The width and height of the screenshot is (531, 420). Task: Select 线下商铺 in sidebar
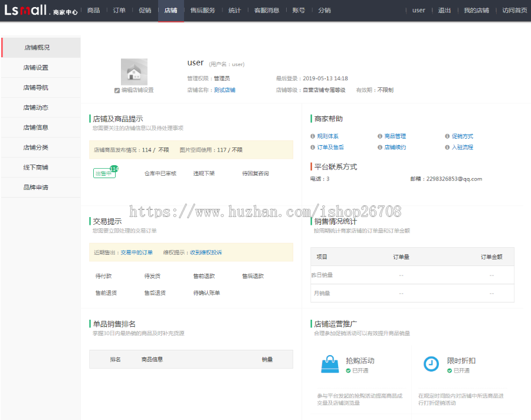pos(41,168)
